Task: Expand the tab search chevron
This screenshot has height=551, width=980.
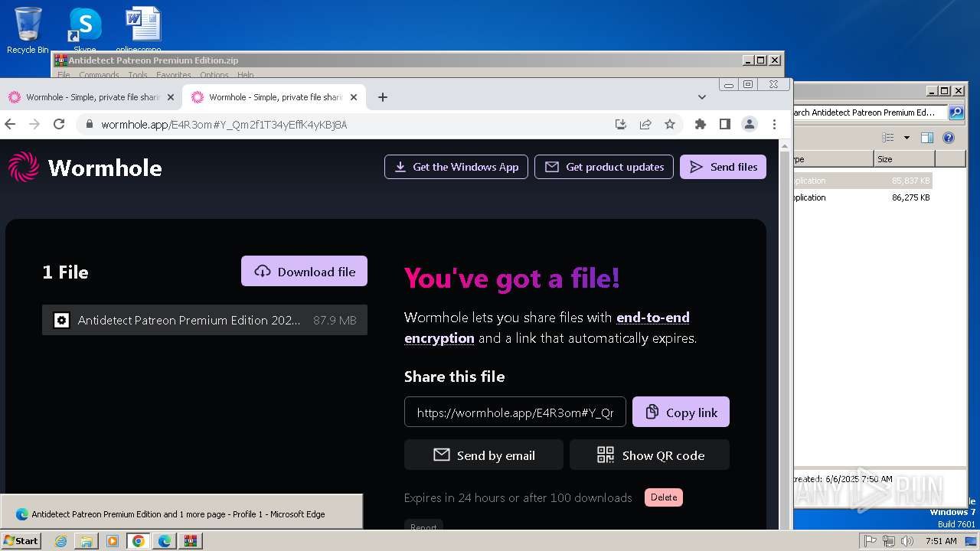Action: (702, 97)
